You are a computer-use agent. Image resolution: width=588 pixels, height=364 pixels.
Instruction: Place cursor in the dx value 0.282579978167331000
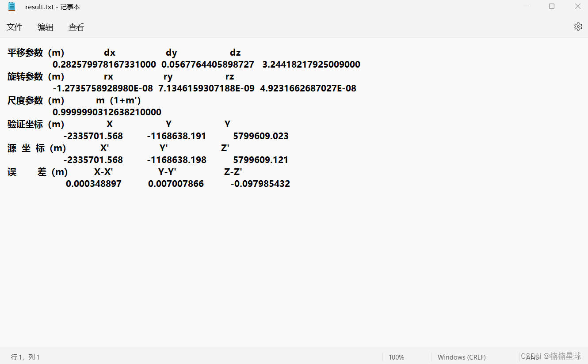[104, 64]
